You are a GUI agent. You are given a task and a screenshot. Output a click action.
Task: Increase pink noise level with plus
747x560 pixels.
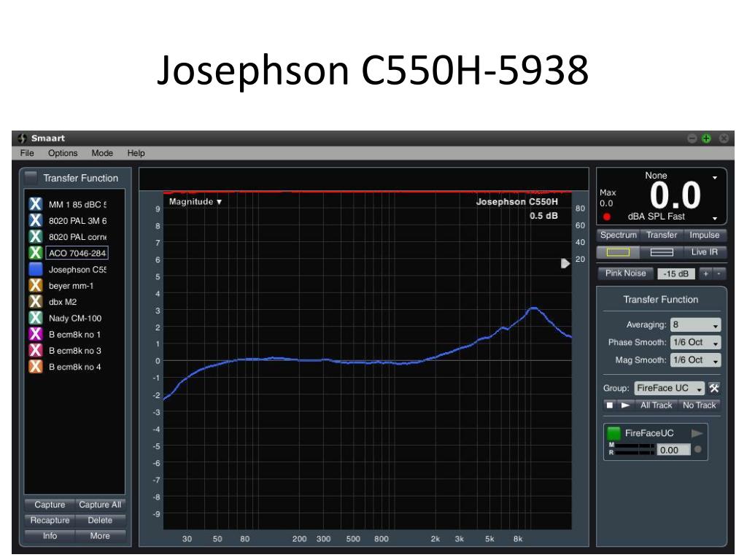[706, 273]
